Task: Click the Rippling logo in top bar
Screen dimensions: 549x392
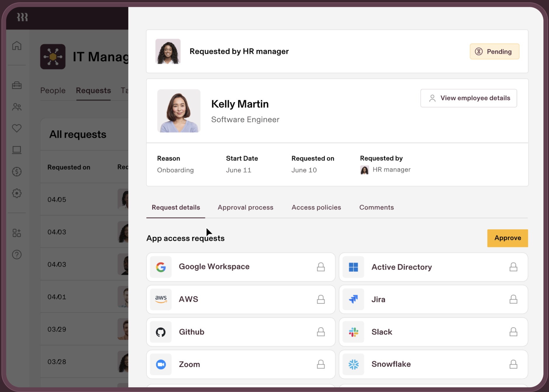Action: (22, 17)
